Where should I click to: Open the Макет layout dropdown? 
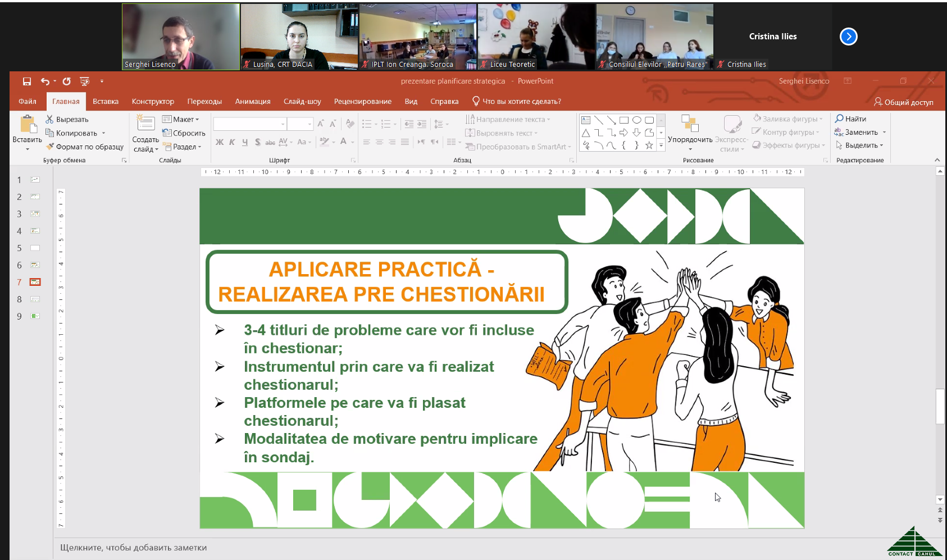[181, 119]
